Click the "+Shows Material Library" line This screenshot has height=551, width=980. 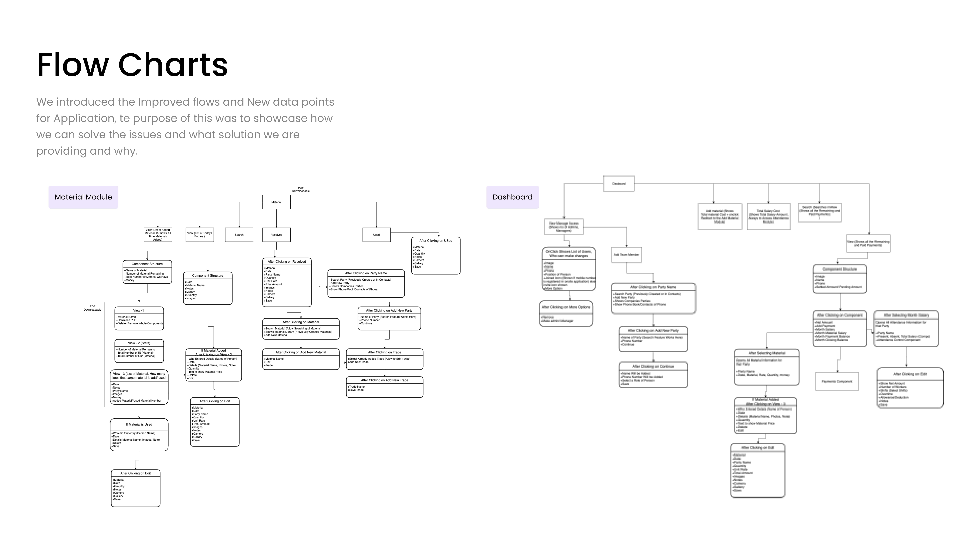pyautogui.click(x=298, y=332)
